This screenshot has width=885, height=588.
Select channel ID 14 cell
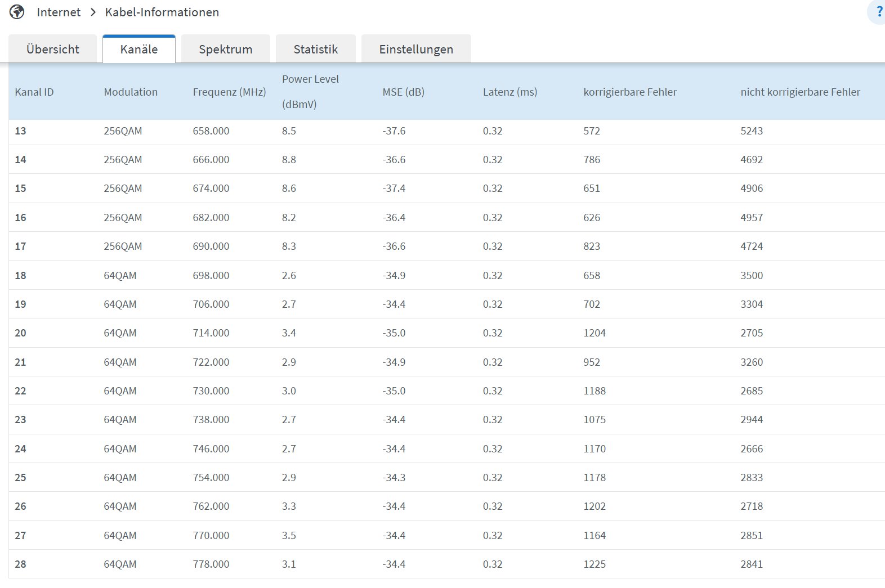[20, 160]
